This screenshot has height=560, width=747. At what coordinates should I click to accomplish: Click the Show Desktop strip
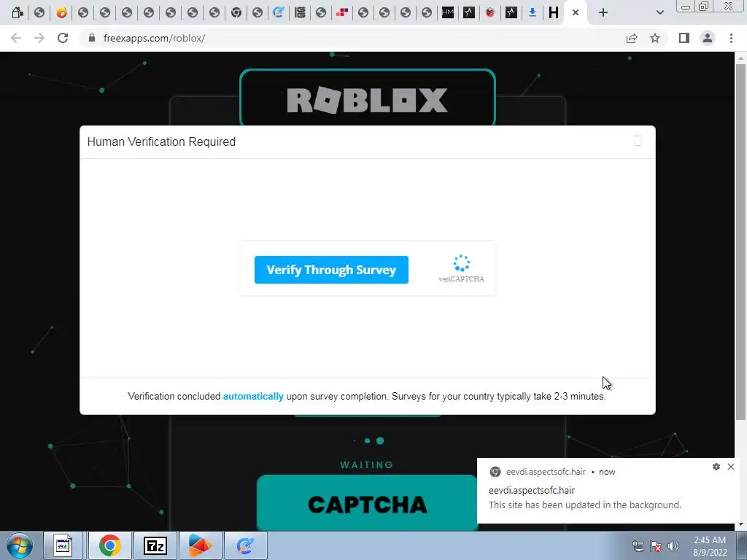[x=742, y=545]
